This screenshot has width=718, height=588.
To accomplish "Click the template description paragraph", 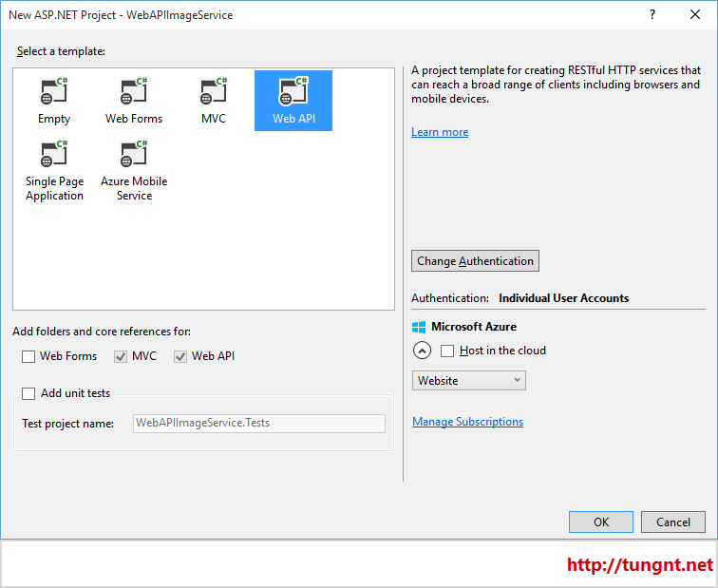I will tap(556, 85).
